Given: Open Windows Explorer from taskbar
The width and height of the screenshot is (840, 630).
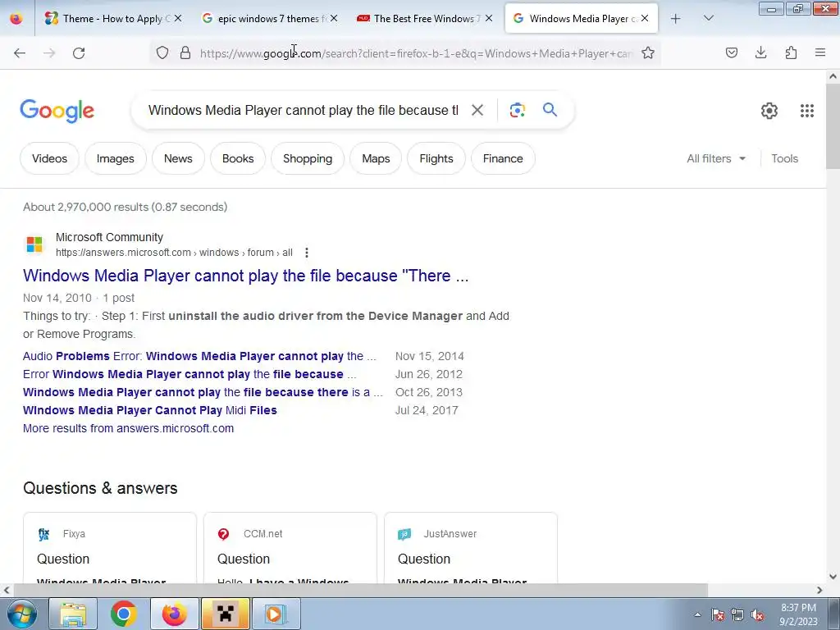Looking at the screenshot, I should point(73,614).
